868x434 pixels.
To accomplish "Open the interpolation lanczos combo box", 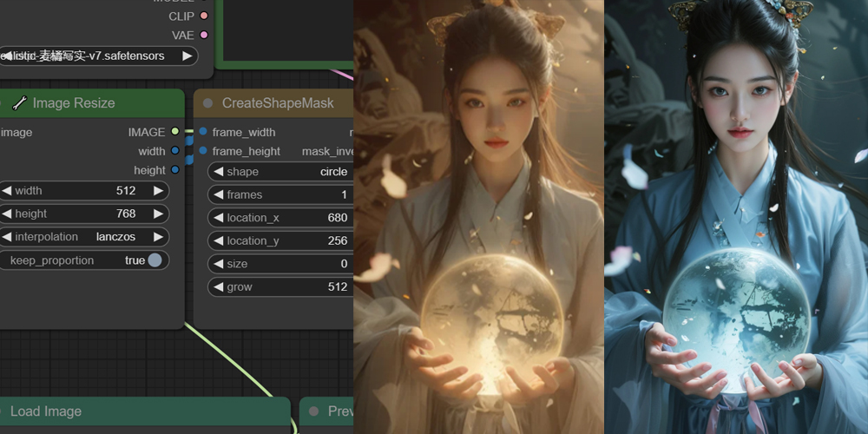I will click(x=83, y=237).
